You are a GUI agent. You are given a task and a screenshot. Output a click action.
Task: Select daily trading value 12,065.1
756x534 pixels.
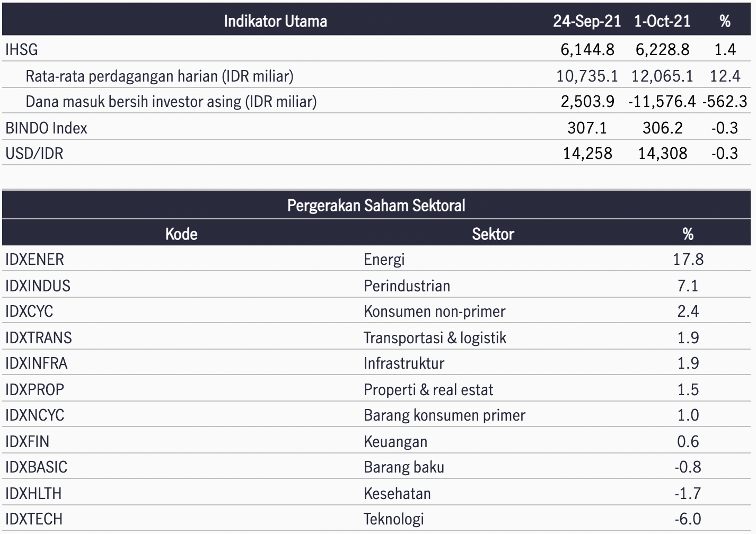click(x=662, y=76)
